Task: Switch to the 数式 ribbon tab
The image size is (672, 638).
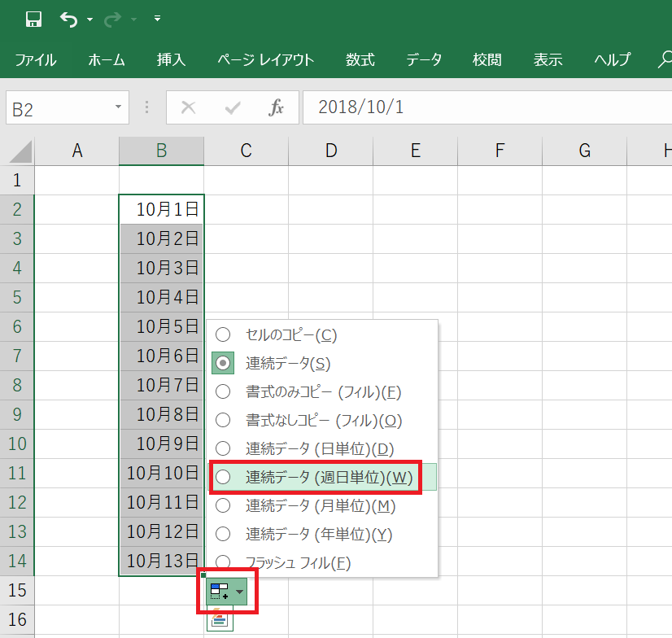Action: tap(360, 59)
